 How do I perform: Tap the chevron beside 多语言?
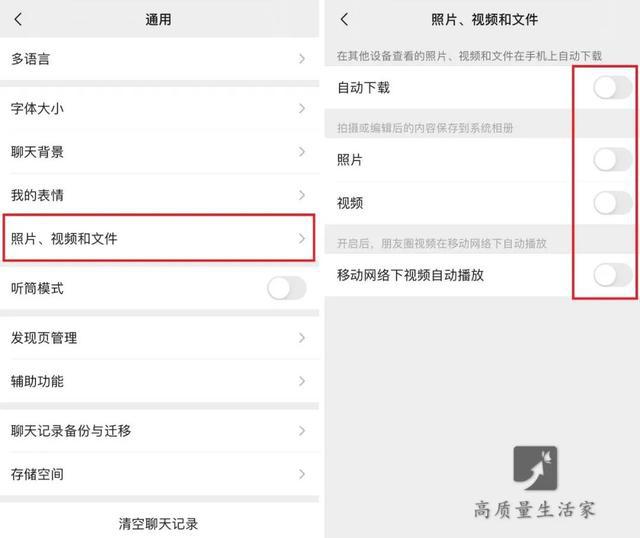coord(302,59)
